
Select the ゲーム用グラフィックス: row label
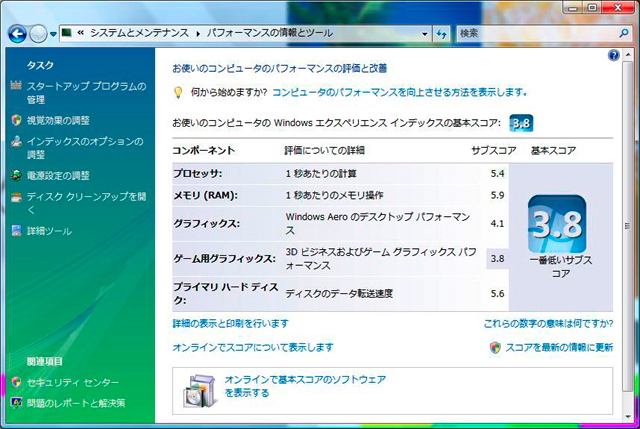[x=224, y=259]
